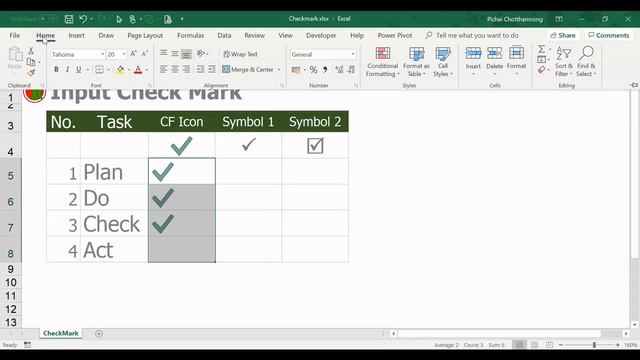Center text horizontally
This screenshot has width=640, height=360.
(x=175, y=69)
